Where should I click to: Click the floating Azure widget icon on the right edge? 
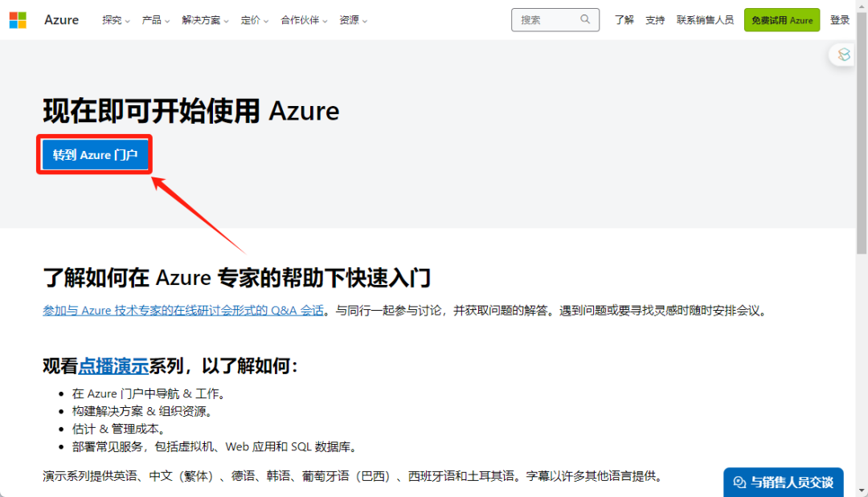(x=843, y=55)
